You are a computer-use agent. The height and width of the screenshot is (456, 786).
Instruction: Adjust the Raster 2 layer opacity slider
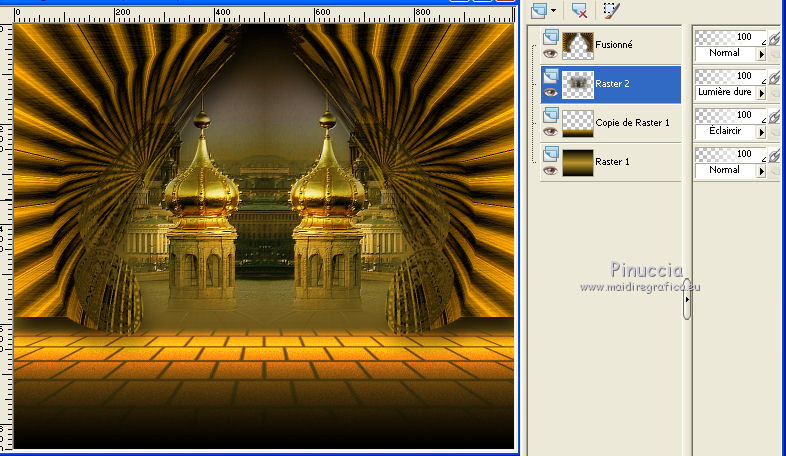point(731,76)
